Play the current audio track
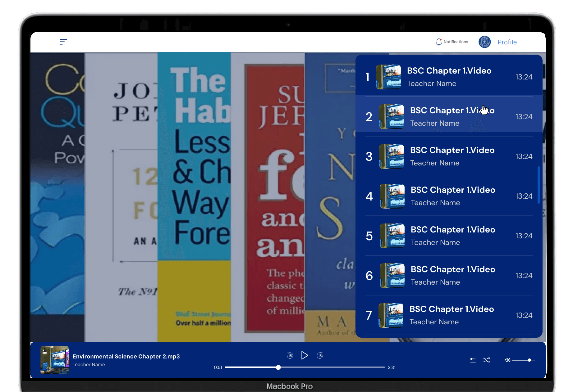This screenshot has width=573, height=392. coord(305,355)
